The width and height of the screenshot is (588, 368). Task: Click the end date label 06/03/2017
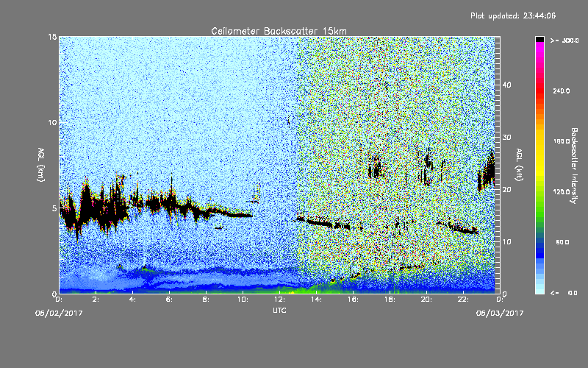point(500,313)
